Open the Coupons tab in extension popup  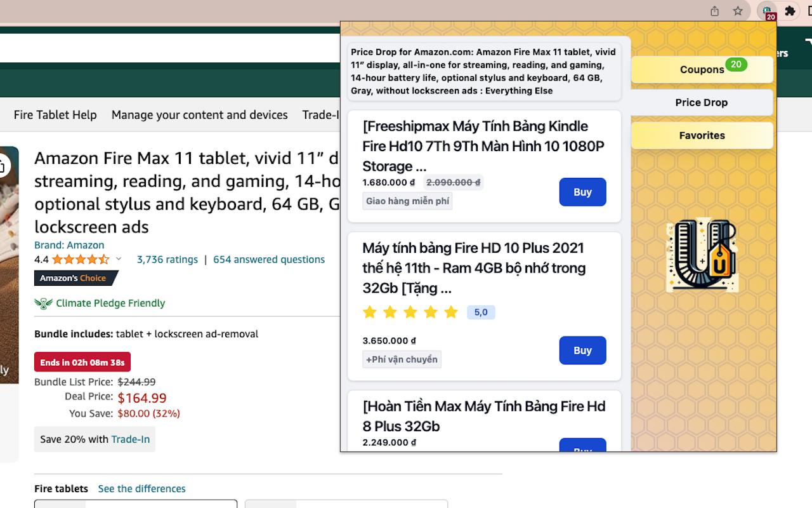tap(702, 69)
